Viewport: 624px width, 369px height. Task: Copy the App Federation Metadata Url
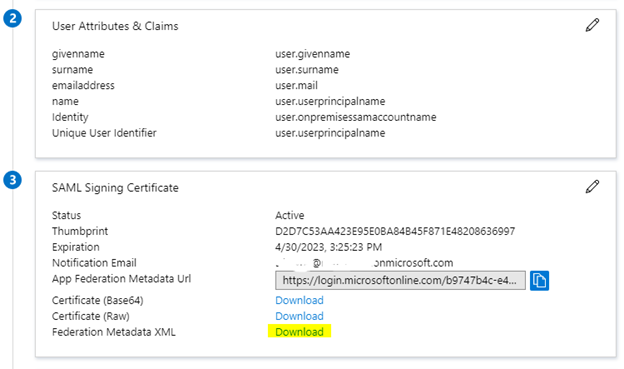[x=539, y=281]
